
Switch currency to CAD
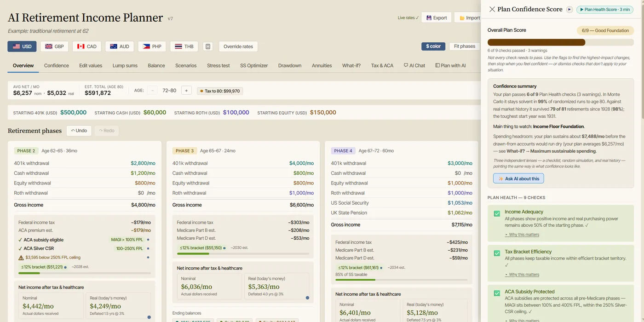[87, 46]
